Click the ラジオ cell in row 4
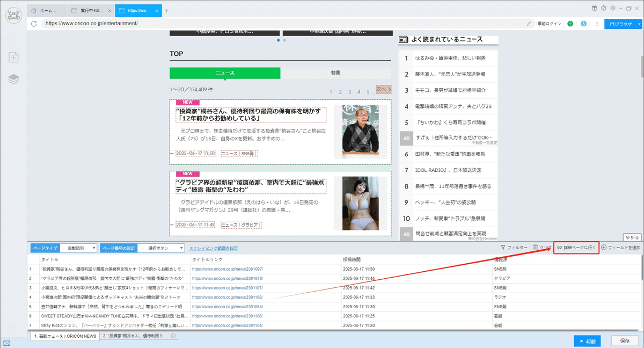 499,296
